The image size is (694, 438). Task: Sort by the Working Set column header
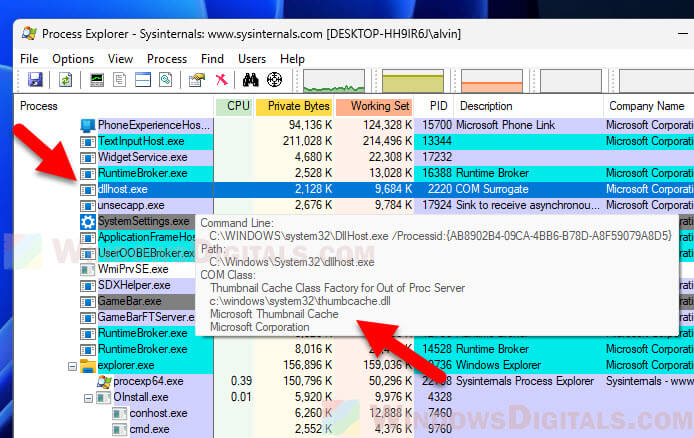coord(374,106)
